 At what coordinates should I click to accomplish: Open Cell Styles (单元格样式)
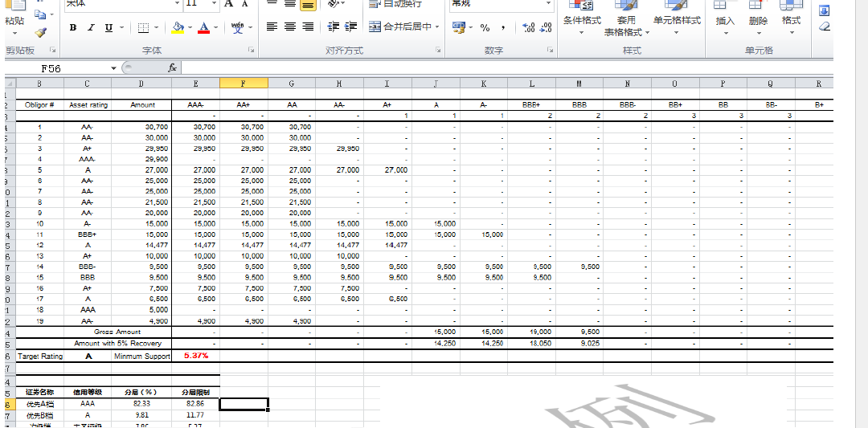pyautogui.click(x=677, y=19)
